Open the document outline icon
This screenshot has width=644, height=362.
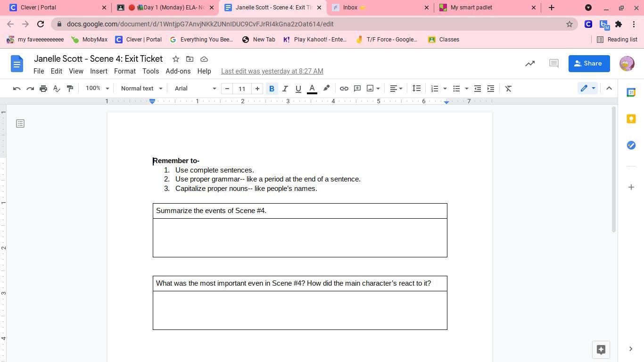coord(20,123)
